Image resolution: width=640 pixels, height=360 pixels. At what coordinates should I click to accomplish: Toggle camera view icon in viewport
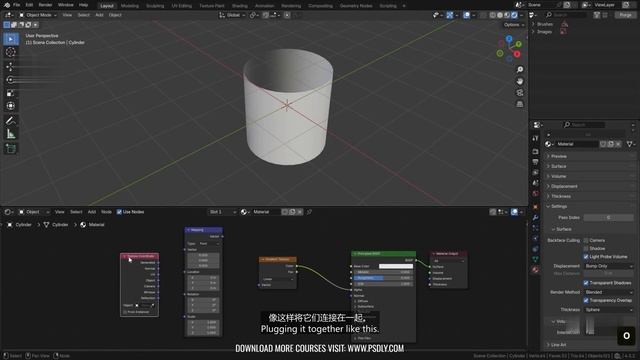click(x=520, y=93)
